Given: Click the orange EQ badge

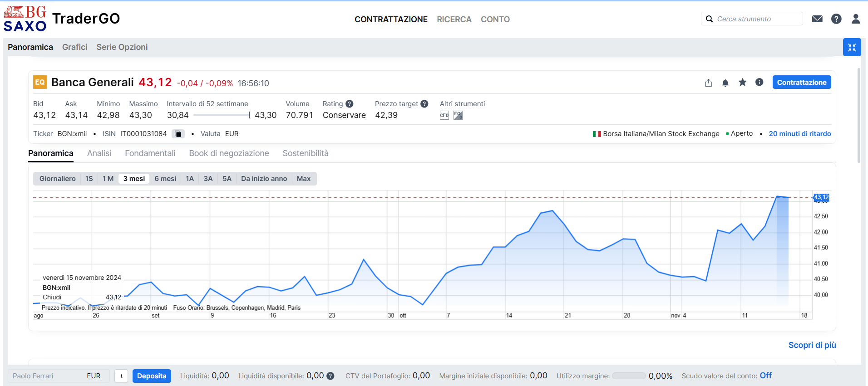Looking at the screenshot, I should pos(40,82).
